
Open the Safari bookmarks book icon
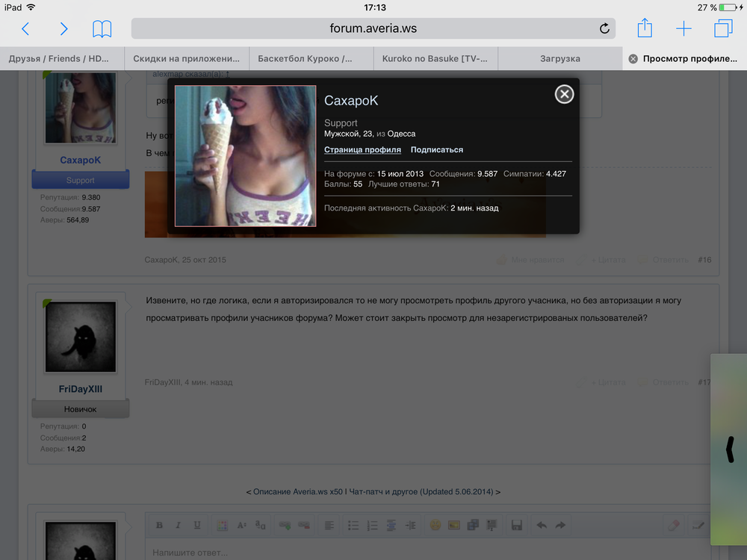[102, 29]
